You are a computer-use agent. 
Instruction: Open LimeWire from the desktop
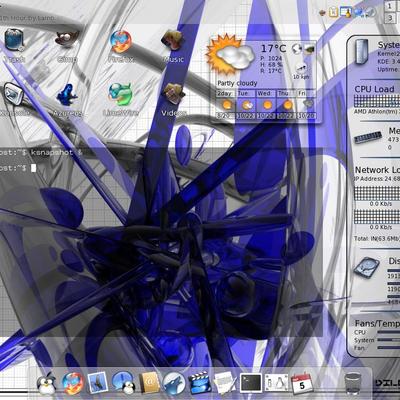120,94
